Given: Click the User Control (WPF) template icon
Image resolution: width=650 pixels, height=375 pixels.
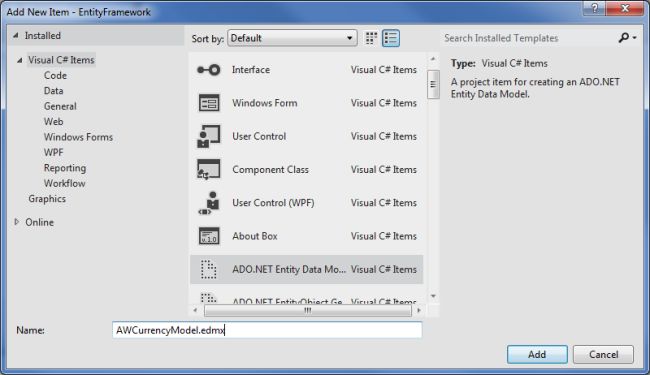Looking at the screenshot, I should (x=209, y=203).
